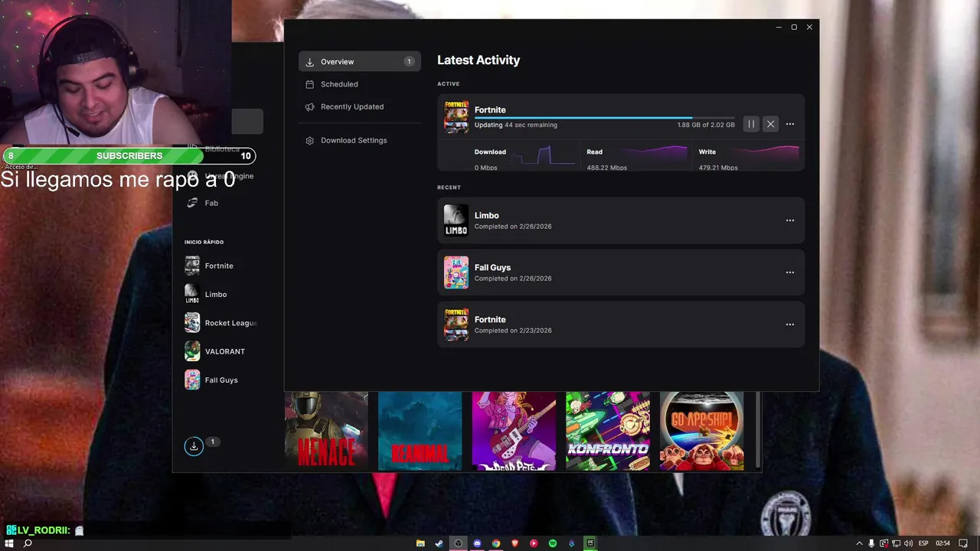
Task: Open OBS Studio from the taskbar
Action: pos(459,543)
